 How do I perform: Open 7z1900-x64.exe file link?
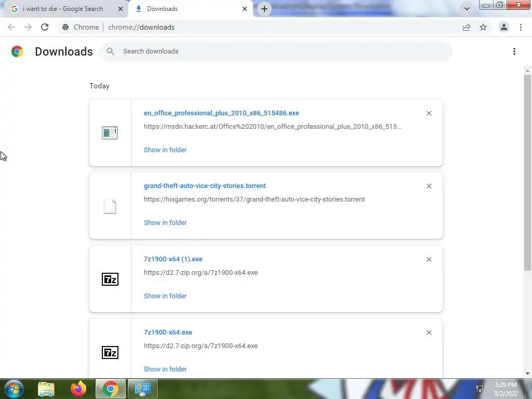[168, 332]
